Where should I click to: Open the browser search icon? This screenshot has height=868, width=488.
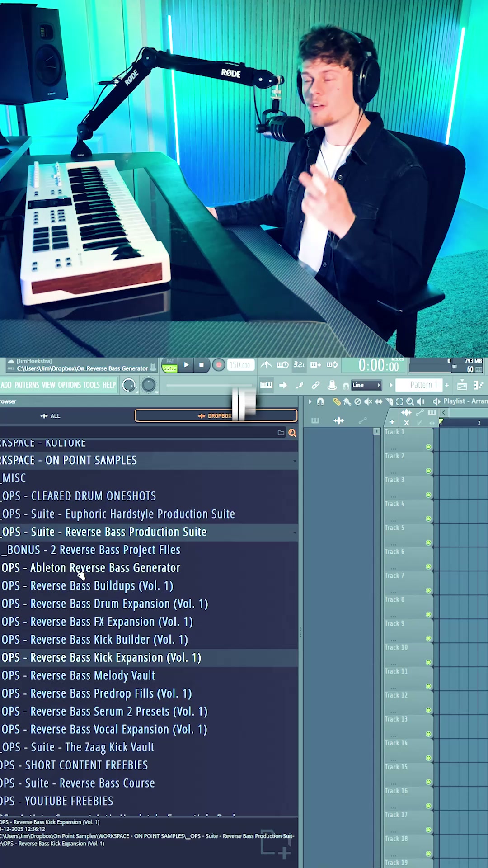[x=292, y=433]
